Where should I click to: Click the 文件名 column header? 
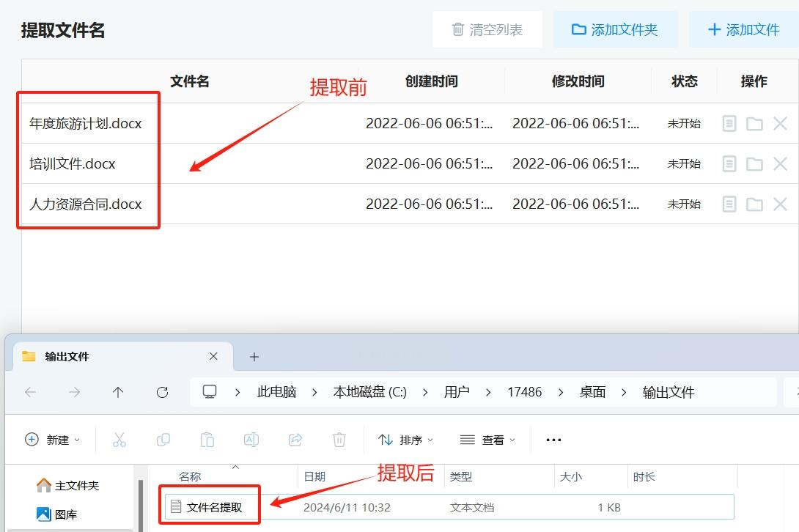coord(190,81)
